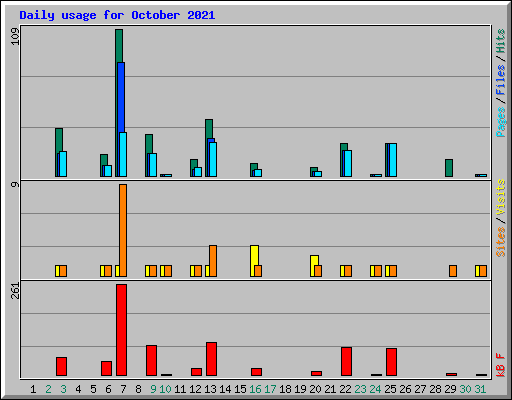Select the red KB bar for day 22
This screenshot has height=400, width=512.
(346, 362)
